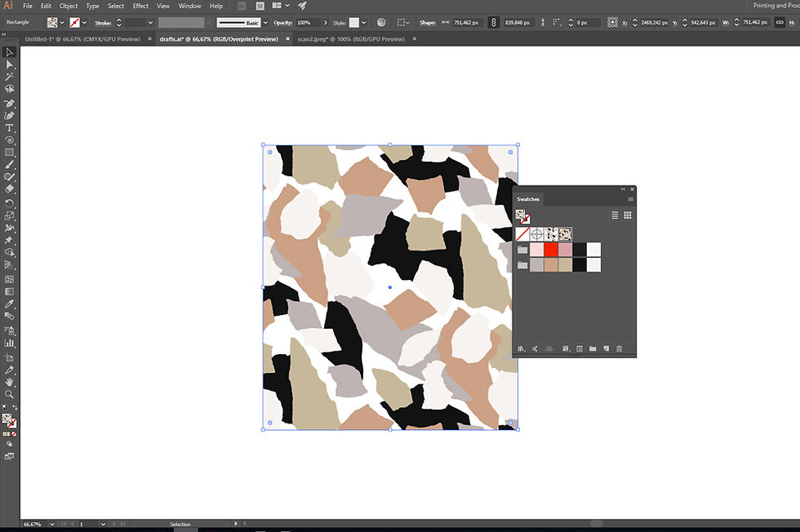Open the artboard number dropdown

click(103, 524)
